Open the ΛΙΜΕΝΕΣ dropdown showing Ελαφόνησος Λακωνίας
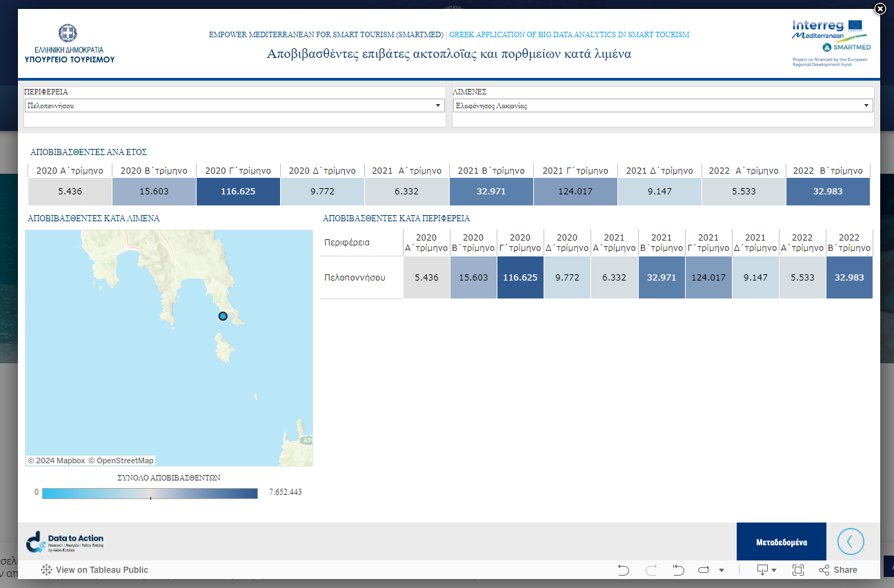 (x=662, y=105)
